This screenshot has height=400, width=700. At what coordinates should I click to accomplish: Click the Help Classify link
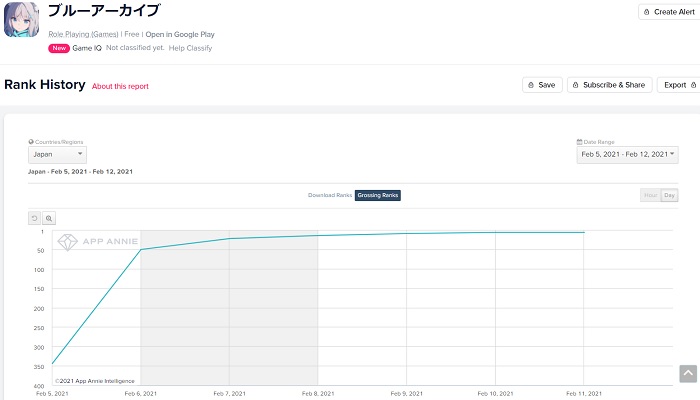[190, 48]
